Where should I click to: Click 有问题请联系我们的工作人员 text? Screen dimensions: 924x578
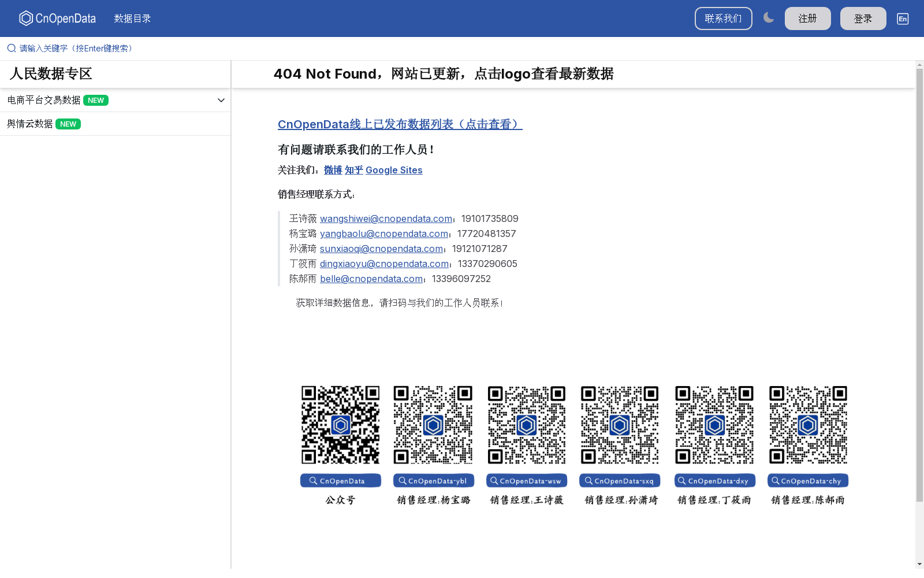click(356, 150)
